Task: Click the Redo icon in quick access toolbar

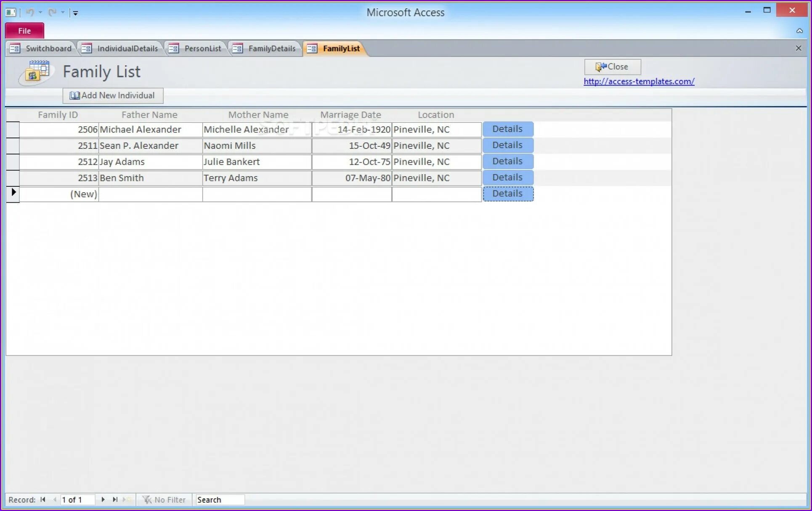Action: coord(52,12)
